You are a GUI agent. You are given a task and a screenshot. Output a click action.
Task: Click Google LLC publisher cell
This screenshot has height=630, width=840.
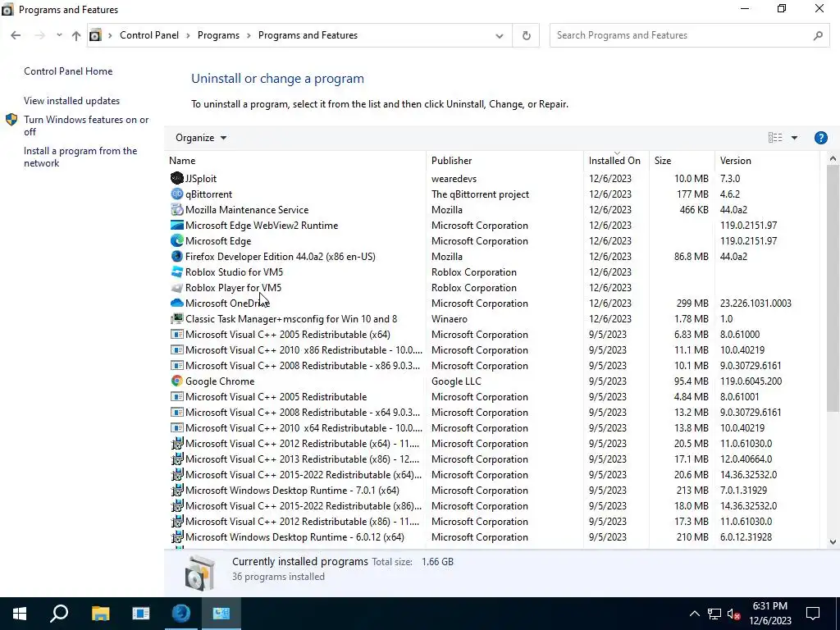coord(456,381)
